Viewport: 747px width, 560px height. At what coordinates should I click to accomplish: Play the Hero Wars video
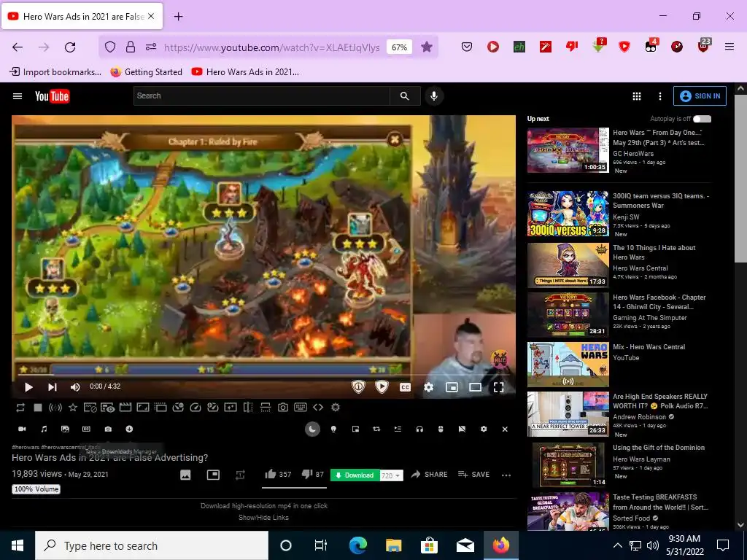click(x=28, y=387)
